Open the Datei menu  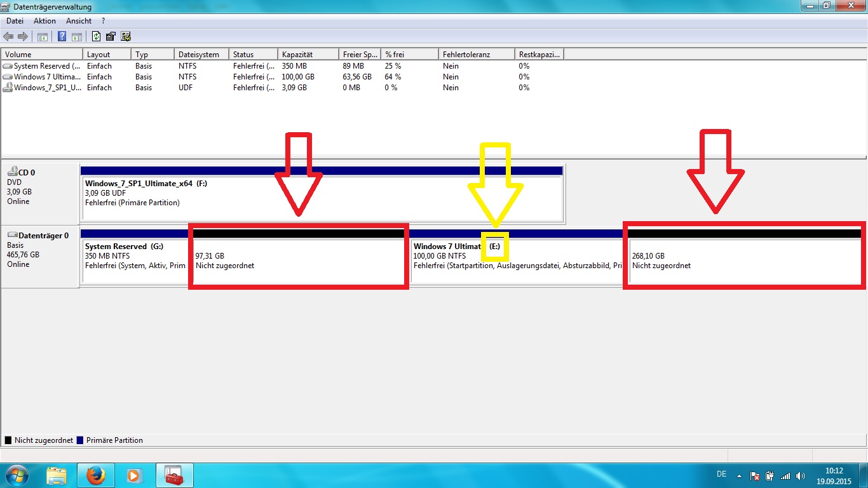coord(15,21)
